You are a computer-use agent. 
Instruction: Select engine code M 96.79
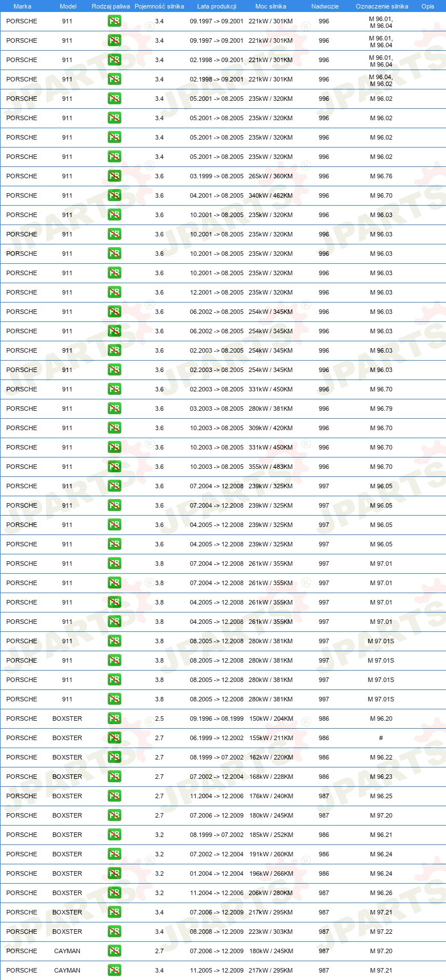[x=381, y=409]
